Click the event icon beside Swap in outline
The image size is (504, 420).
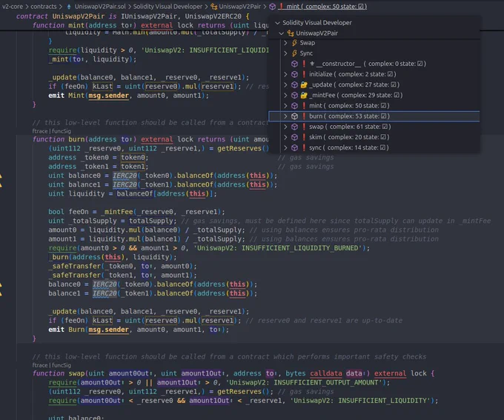[294, 43]
